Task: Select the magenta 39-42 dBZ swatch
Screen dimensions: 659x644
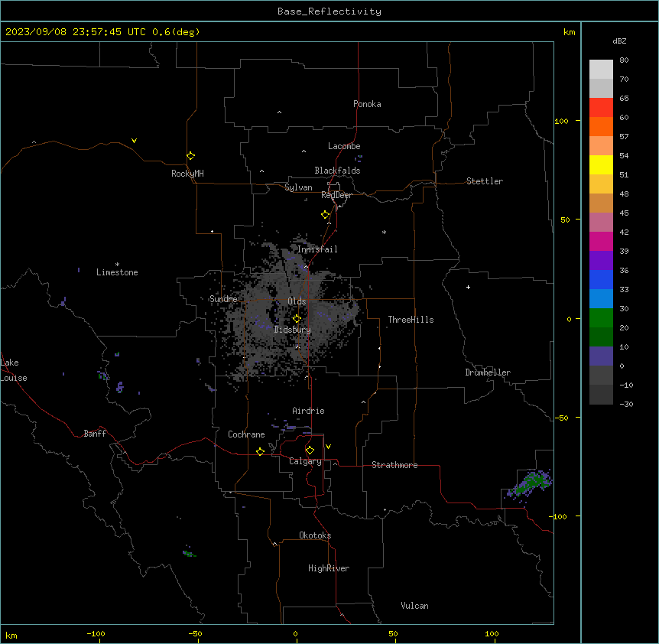Action: (x=601, y=241)
